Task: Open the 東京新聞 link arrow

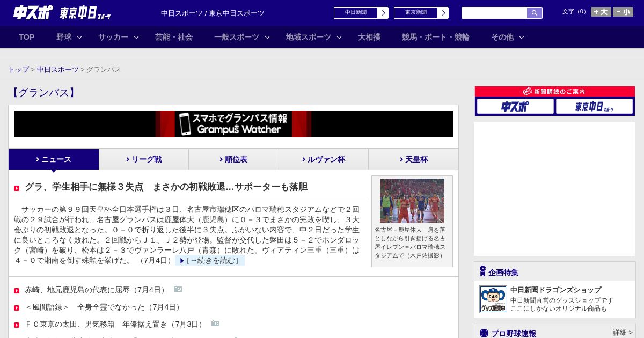Action: pyautogui.click(x=443, y=13)
